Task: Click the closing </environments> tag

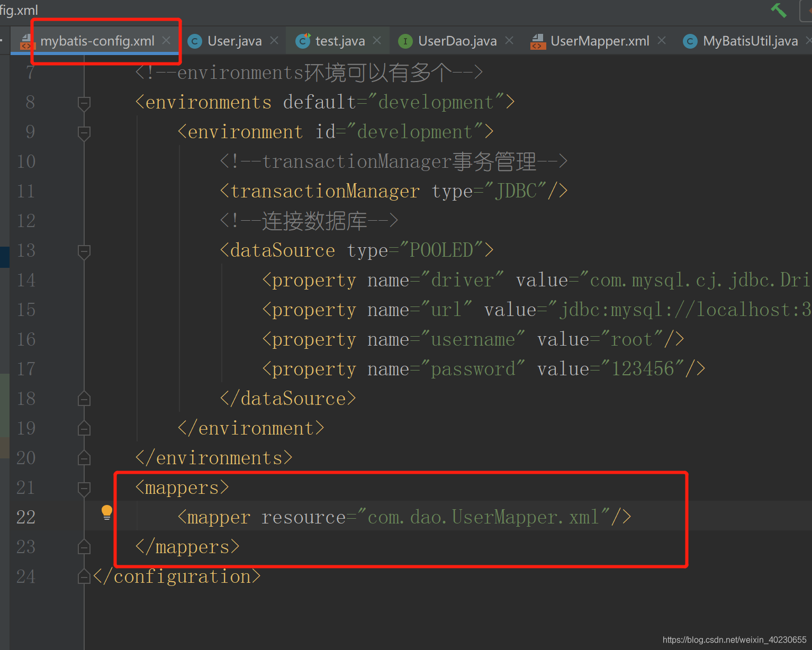Action: pos(214,458)
